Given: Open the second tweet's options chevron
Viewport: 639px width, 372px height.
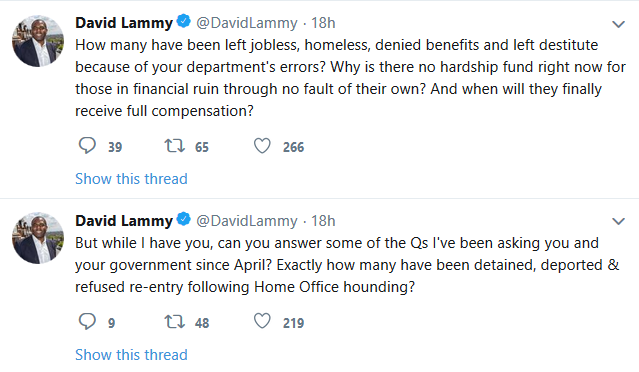Looking at the screenshot, I should click(x=618, y=222).
